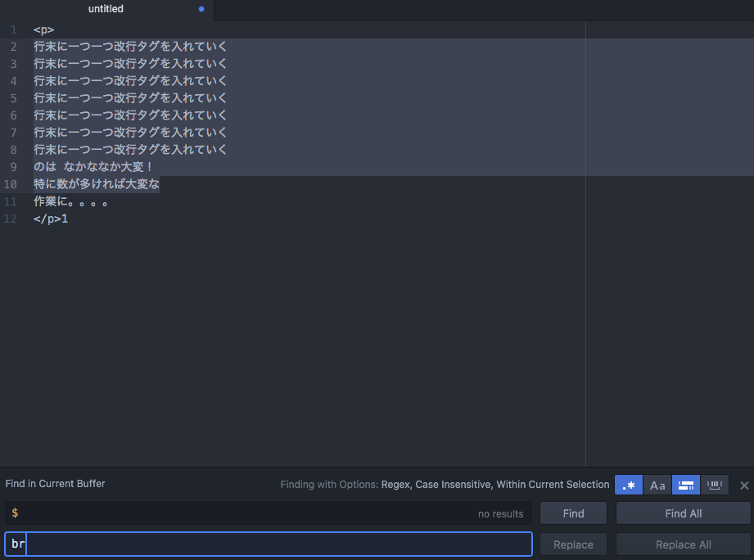Place cursor in the opening <p> tag line

(x=44, y=29)
